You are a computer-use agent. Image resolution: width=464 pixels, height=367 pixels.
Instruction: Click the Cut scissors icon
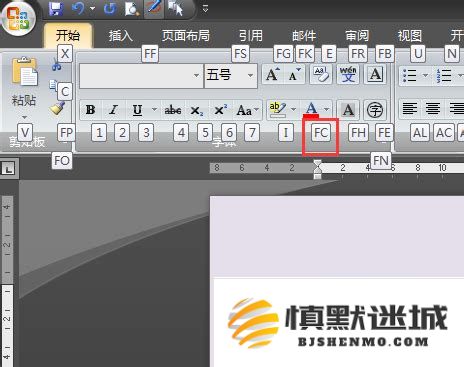[x=56, y=64]
